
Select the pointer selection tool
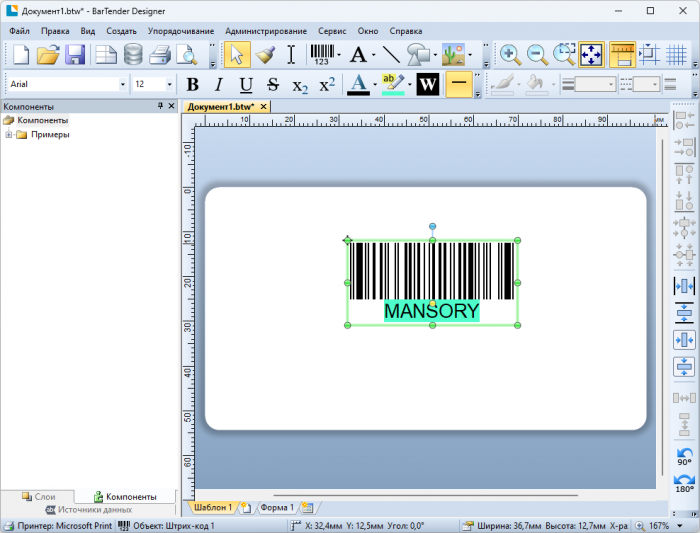(237, 55)
